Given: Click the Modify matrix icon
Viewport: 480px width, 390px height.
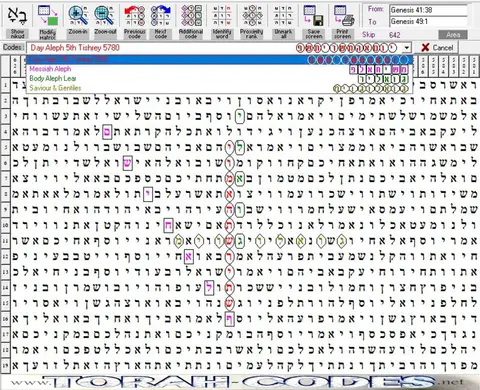Looking at the screenshot, I should pos(48,16).
